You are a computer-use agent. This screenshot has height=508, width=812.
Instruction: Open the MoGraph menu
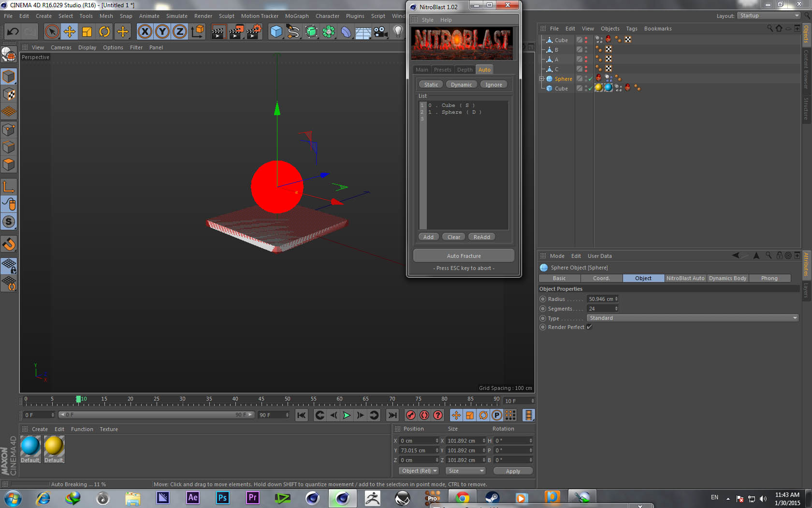(x=297, y=16)
